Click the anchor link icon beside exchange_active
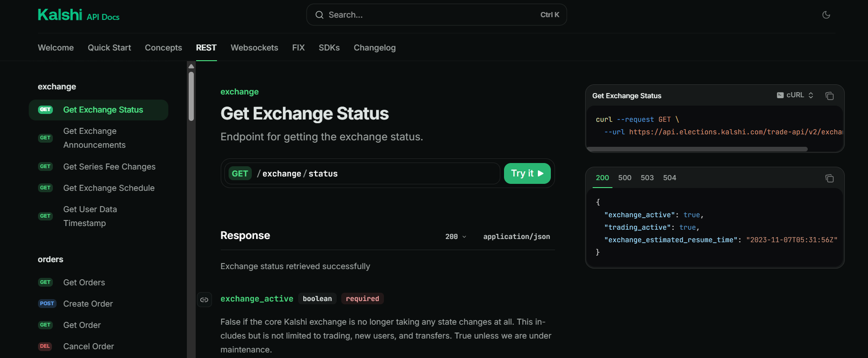The image size is (868, 358). 204,300
